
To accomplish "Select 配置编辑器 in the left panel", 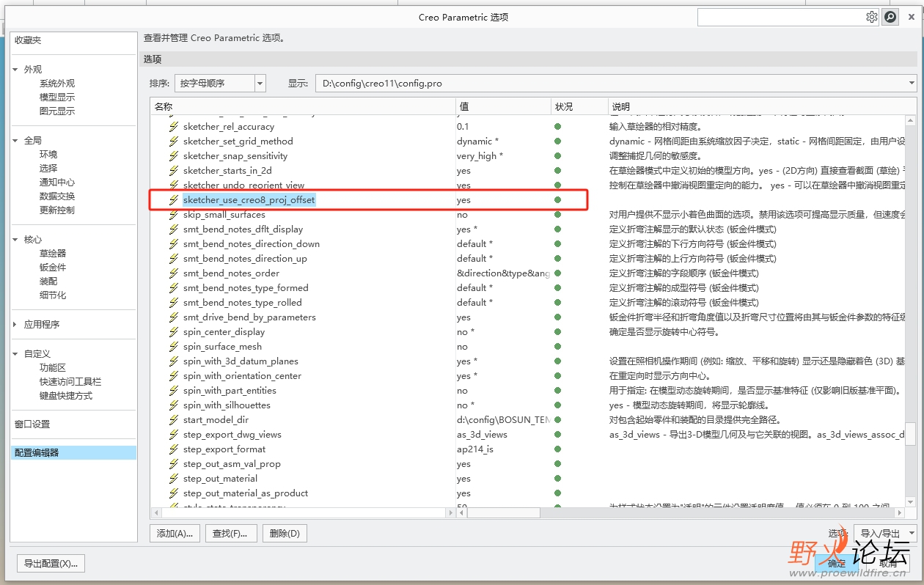I will (x=73, y=453).
